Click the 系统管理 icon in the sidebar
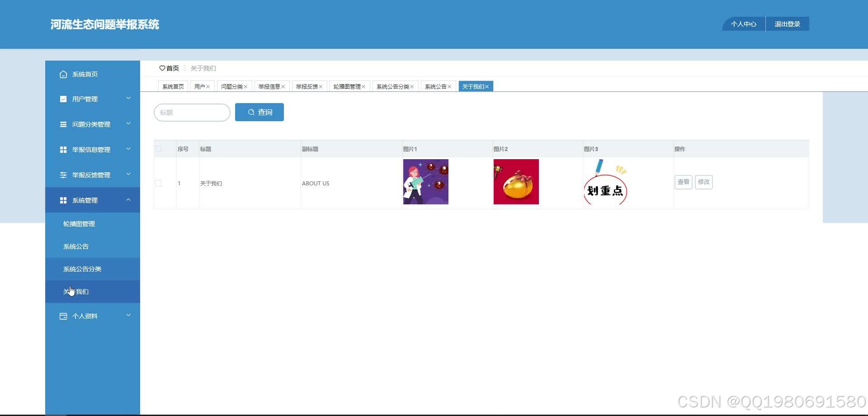Image resolution: width=868 pixels, height=416 pixels. click(63, 200)
